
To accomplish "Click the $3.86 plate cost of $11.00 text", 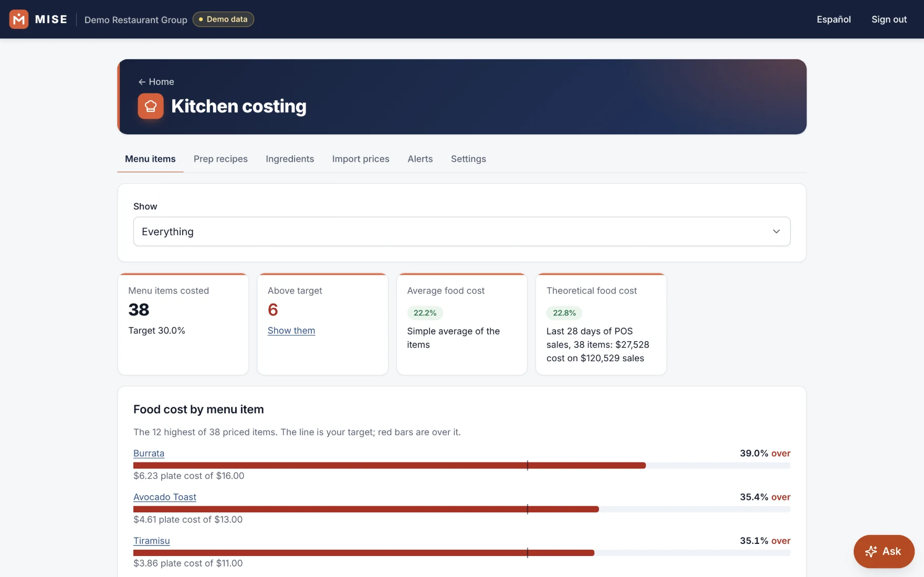I will pyautogui.click(x=188, y=563).
